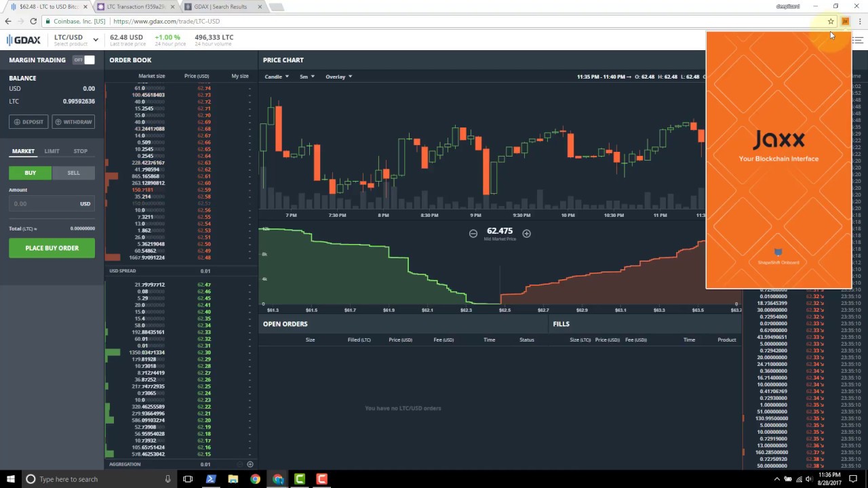The image size is (868, 488).
Task: Click the browser back arrow
Action: coord(8,21)
